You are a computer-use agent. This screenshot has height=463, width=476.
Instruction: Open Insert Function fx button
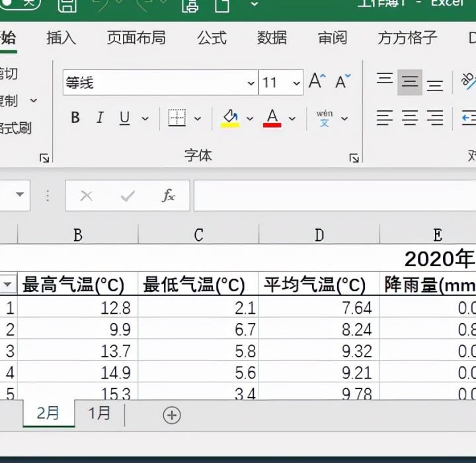point(169,196)
